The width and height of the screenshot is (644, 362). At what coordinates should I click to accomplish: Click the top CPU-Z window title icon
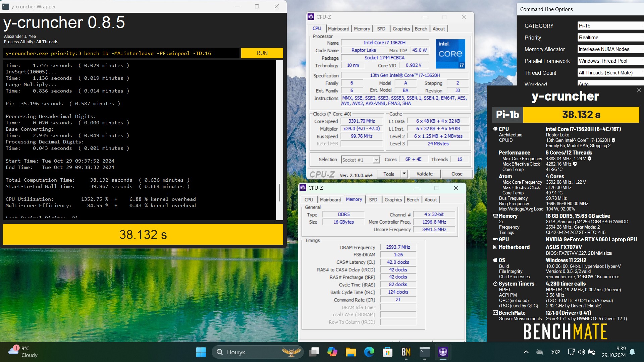click(311, 17)
